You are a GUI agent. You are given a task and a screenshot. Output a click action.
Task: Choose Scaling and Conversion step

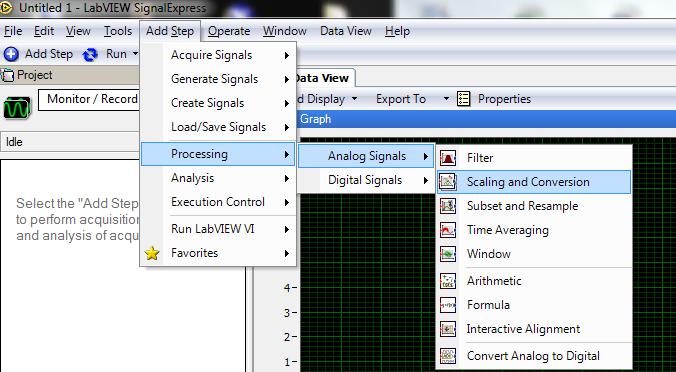534,182
